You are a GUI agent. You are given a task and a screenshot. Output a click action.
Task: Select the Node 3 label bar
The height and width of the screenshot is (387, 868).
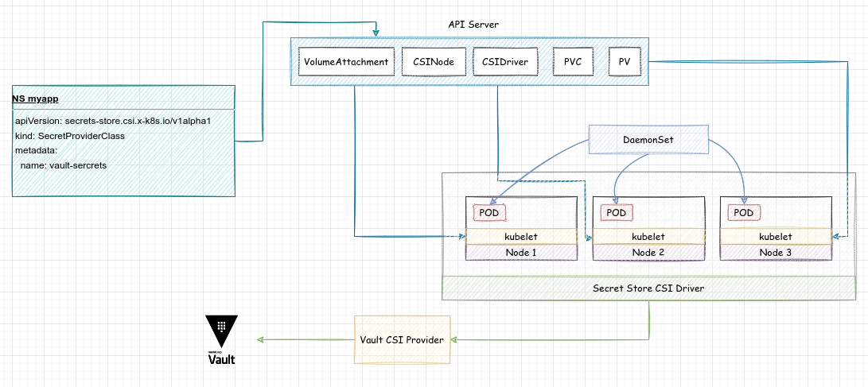pos(776,252)
